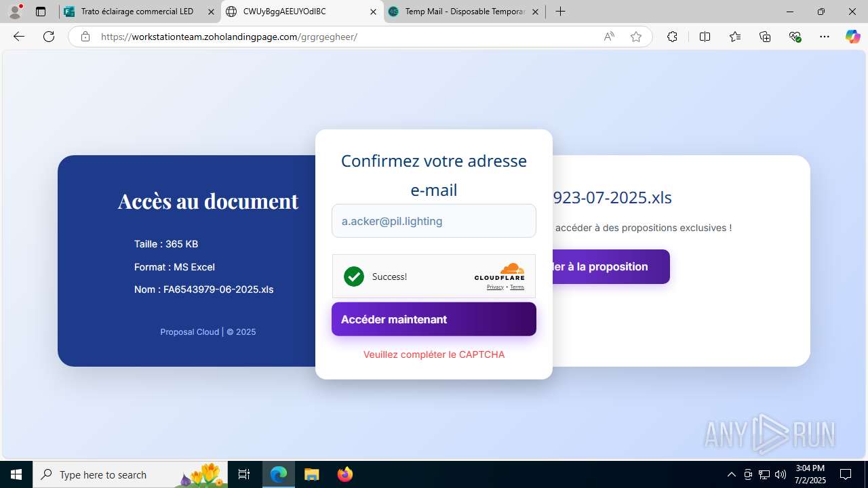
Task: Click the proposition access button
Action: [x=611, y=266]
